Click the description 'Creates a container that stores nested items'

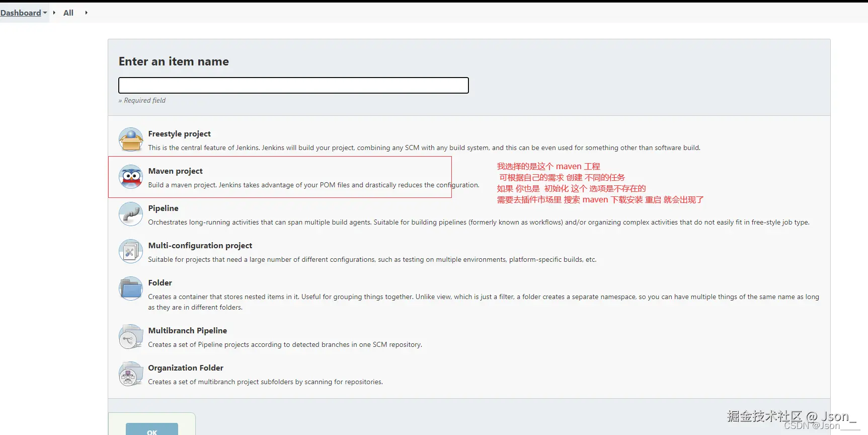coord(484,302)
